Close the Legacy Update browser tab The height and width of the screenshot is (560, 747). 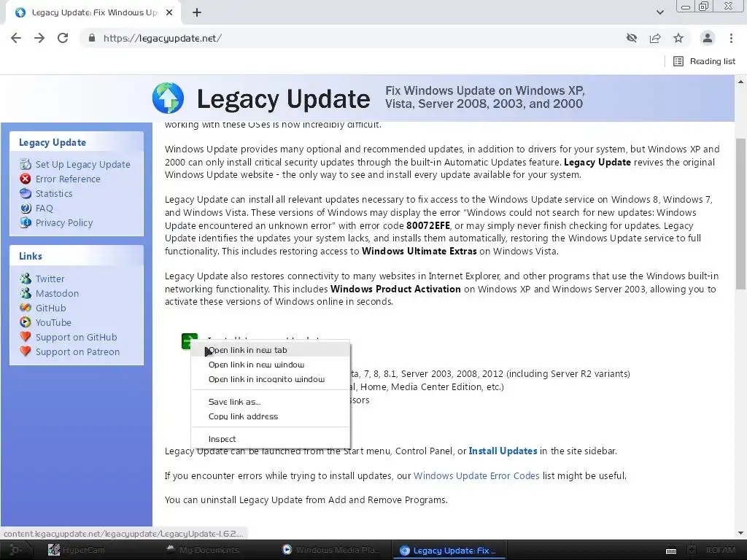(169, 12)
